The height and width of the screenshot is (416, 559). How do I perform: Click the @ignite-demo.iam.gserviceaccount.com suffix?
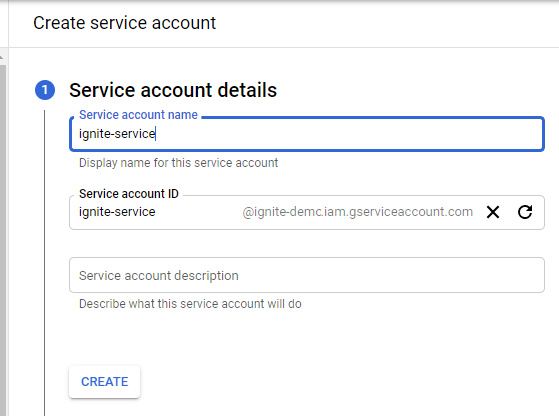point(358,212)
